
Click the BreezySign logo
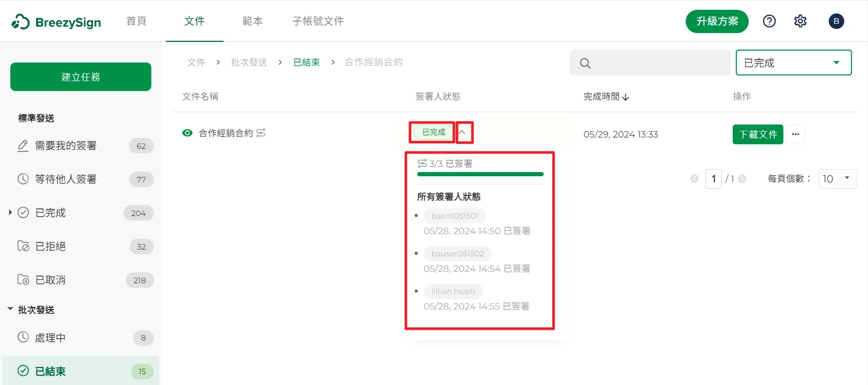click(x=56, y=22)
